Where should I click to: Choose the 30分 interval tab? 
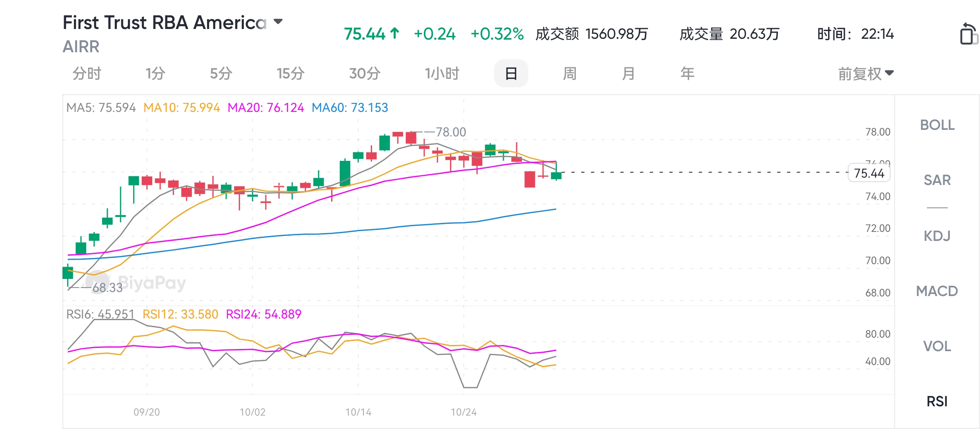[x=365, y=73]
